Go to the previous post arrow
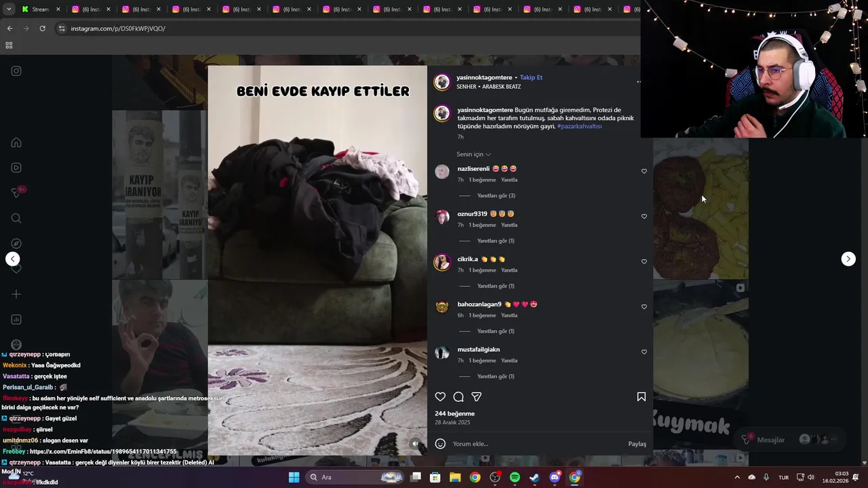The height and width of the screenshot is (488, 868). [12, 259]
